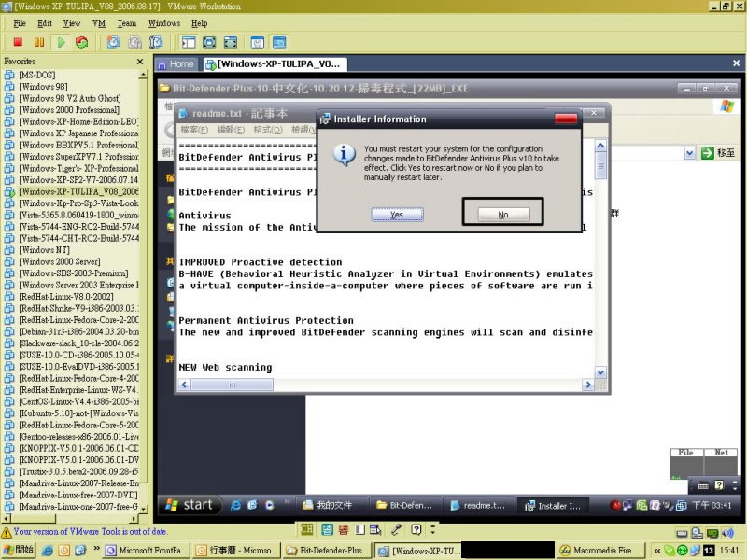Open the VM menu
Image resolution: width=747 pixels, height=560 pixels.
click(x=99, y=22)
